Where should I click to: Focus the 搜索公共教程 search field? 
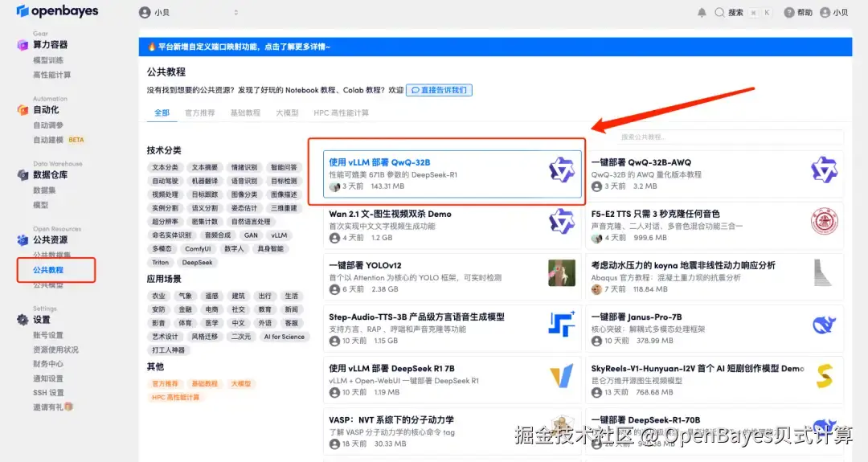(x=729, y=137)
